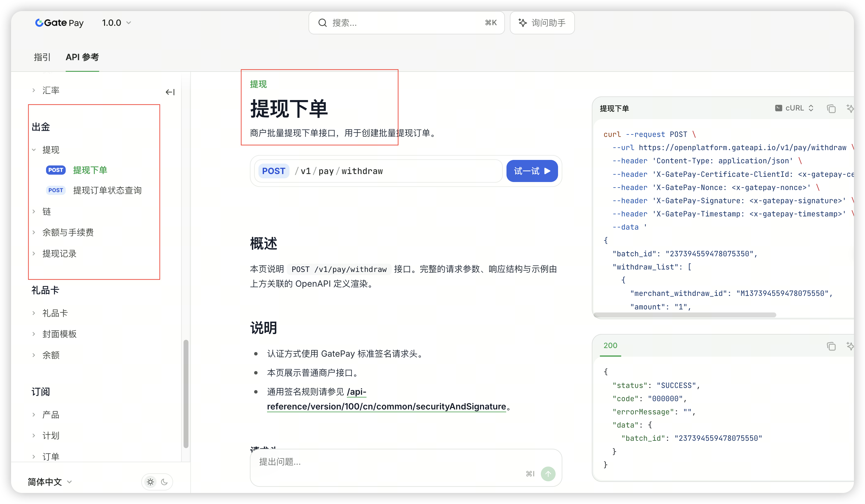
Task: Expand the 余额 sidebar group
Action: pyautogui.click(x=34, y=355)
